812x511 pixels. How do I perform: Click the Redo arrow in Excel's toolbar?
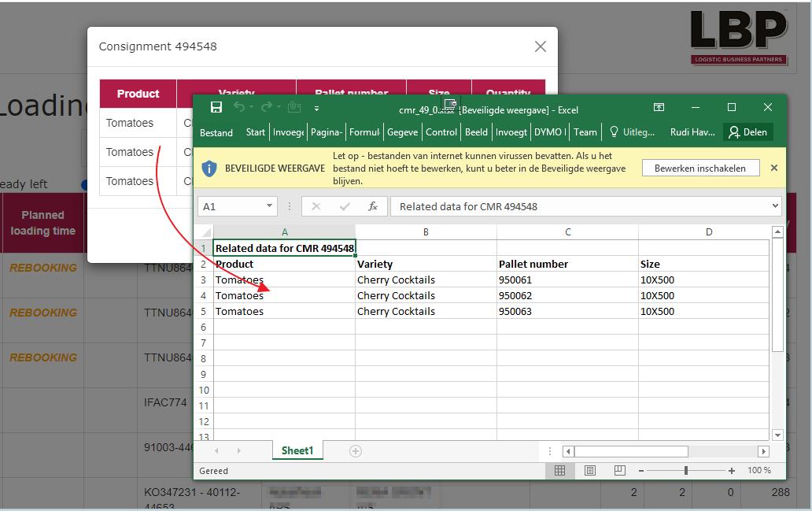(x=267, y=107)
